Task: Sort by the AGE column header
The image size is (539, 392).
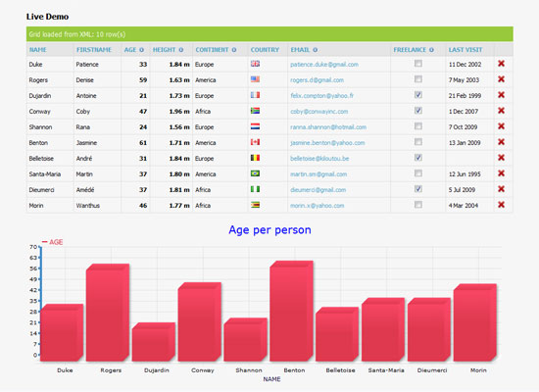Action: tap(130, 50)
